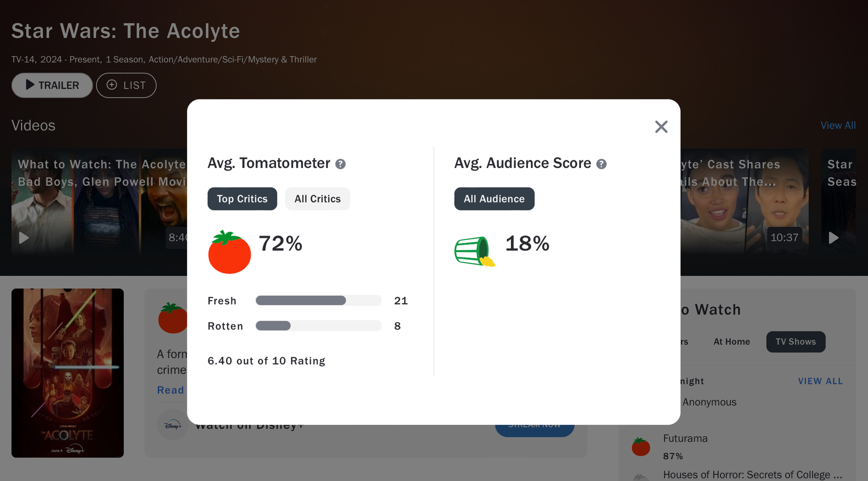
Task: Click the Fresh count 21
Action: [x=401, y=301]
